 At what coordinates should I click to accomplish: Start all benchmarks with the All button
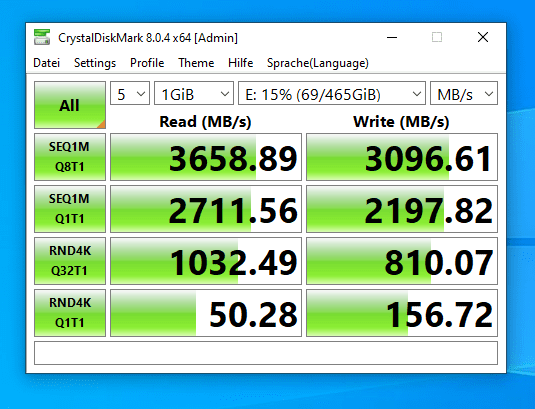(70, 105)
